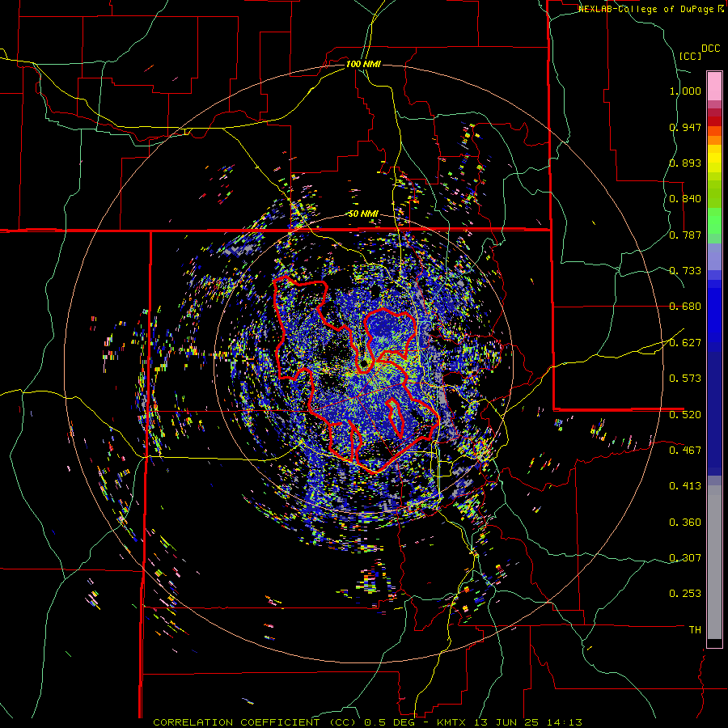Screen dimensions: 728x728
Task: Select the 0.893 legend value
Action: point(685,163)
